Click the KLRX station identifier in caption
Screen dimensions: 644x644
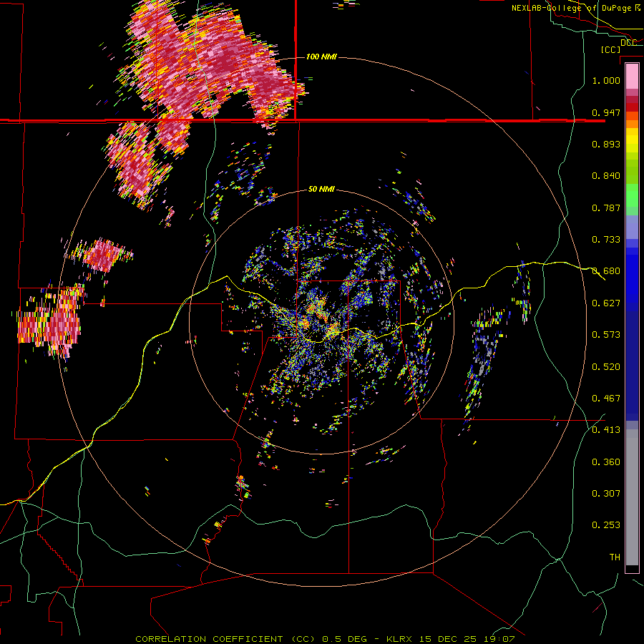coord(399,639)
